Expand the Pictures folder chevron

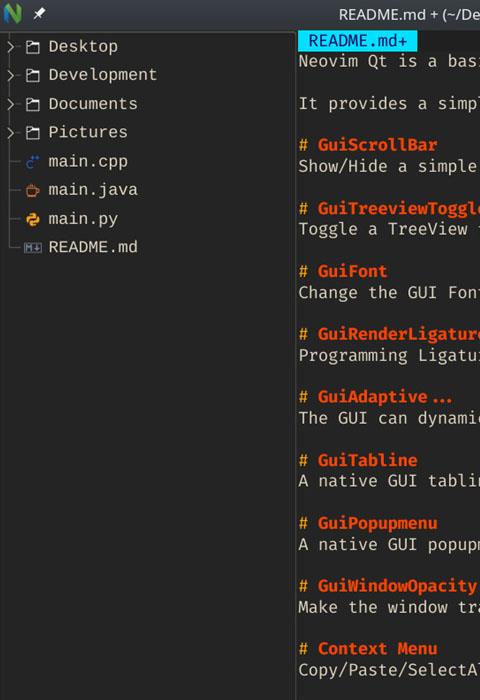pyautogui.click(x=11, y=132)
